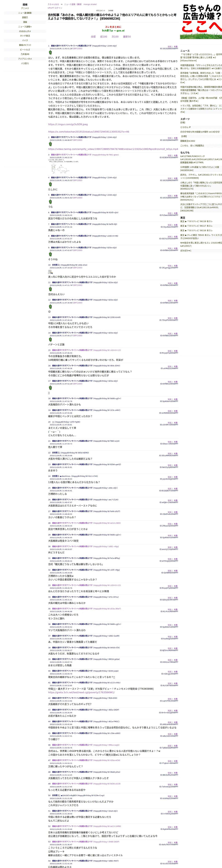The image size is (222, 868).
Task: Open ニュー速(嫌儲) in the left sidebar
Action: [x=25, y=13]
